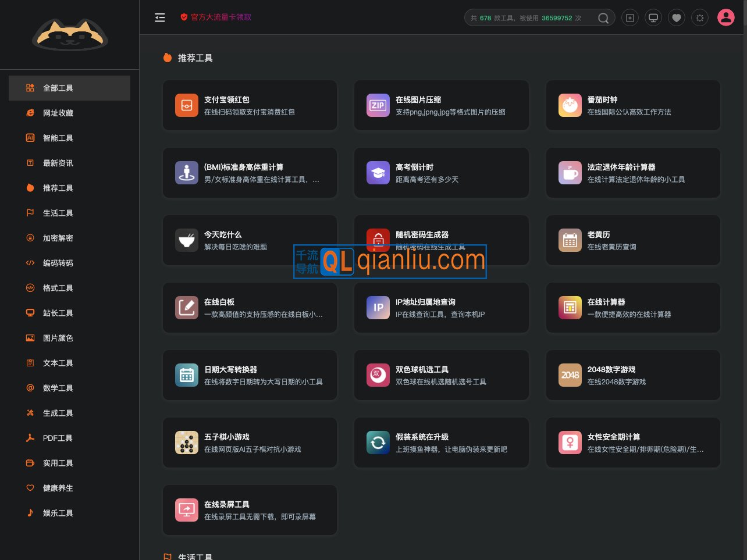Open the IP地址归属地查询 IP icon
The image size is (747, 560).
tap(378, 308)
